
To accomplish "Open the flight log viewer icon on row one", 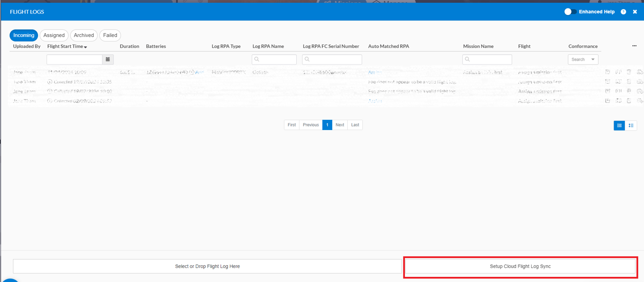I will (618, 72).
